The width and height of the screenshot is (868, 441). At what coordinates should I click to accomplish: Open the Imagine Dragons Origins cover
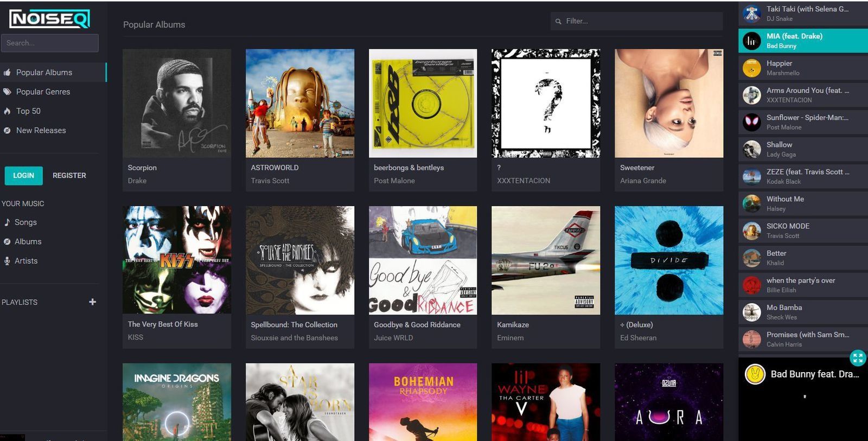click(177, 402)
